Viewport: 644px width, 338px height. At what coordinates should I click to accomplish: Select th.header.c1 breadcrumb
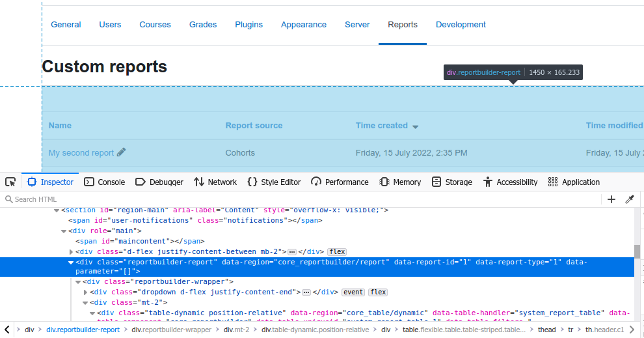click(604, 330)
